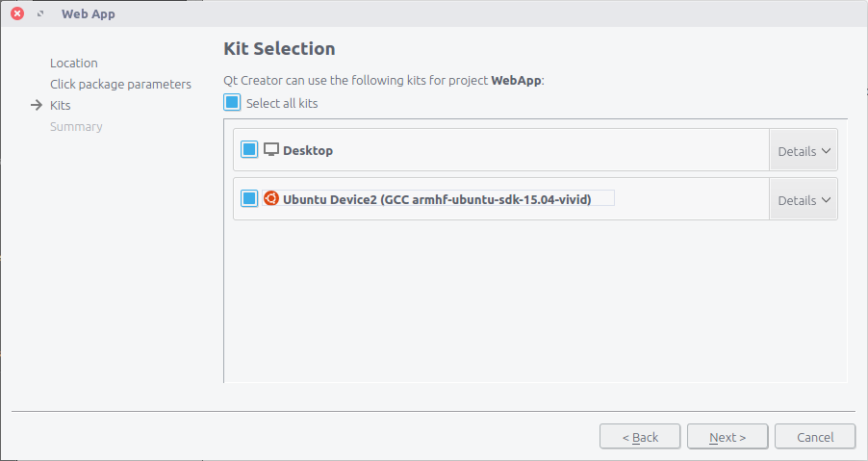Go Back to previous wizard page

coord(640,437)
